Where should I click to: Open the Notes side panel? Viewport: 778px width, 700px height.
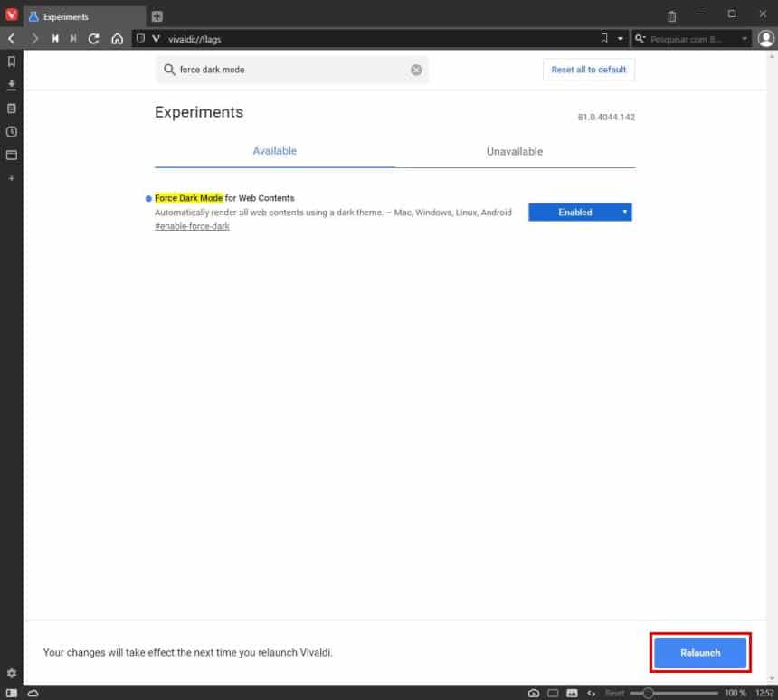pyautogui.click(x=12, y=109)
